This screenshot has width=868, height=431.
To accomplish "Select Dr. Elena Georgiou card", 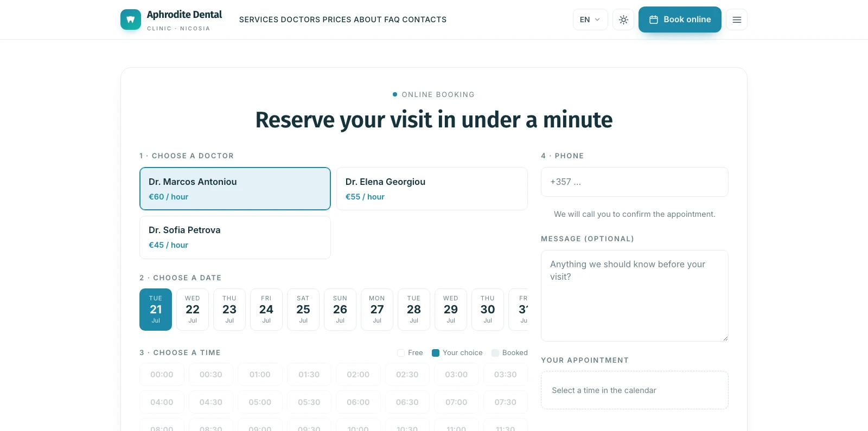I will click(x=432, y=189).
